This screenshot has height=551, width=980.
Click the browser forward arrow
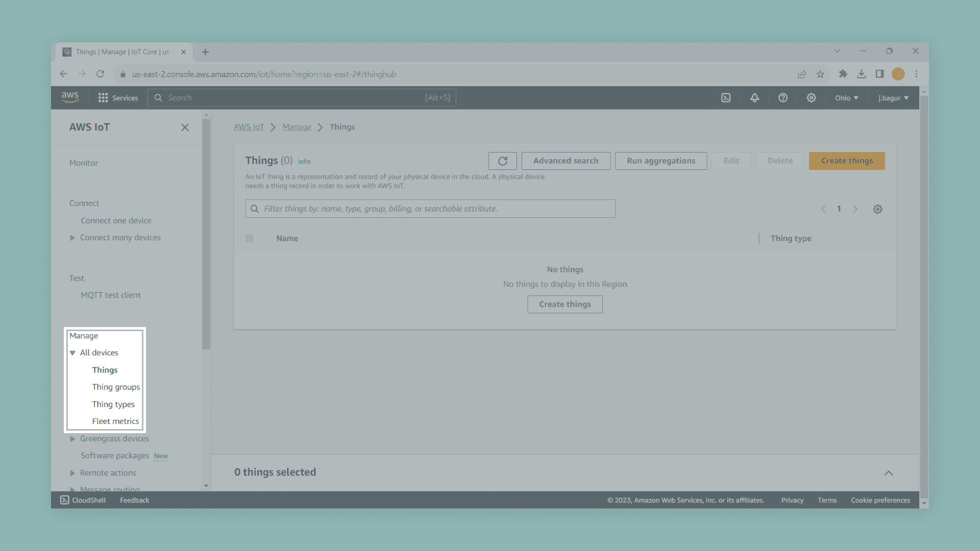[82, 74]
